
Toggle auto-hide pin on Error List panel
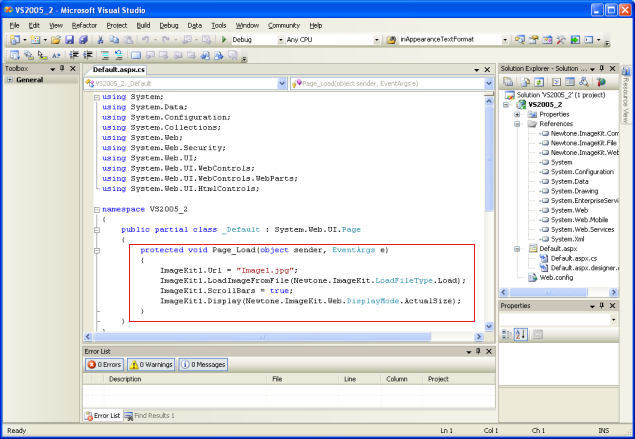pyautogui.click(x=478, y=352)
